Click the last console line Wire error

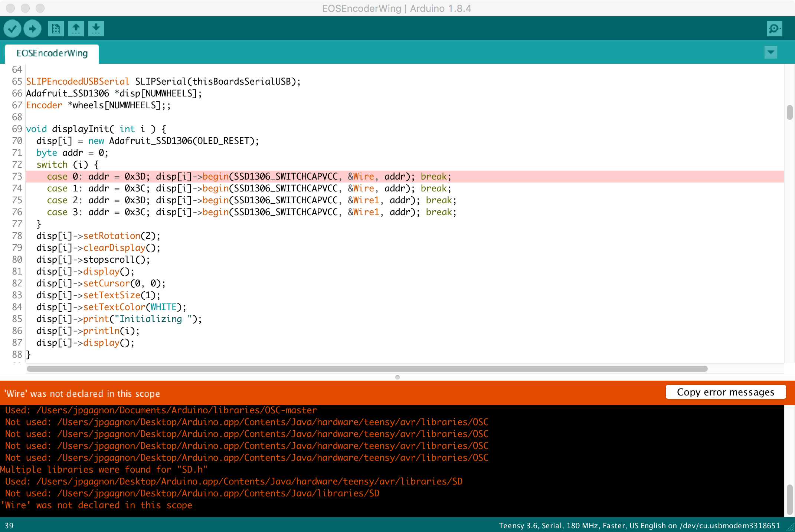click(x=96, y=505)
